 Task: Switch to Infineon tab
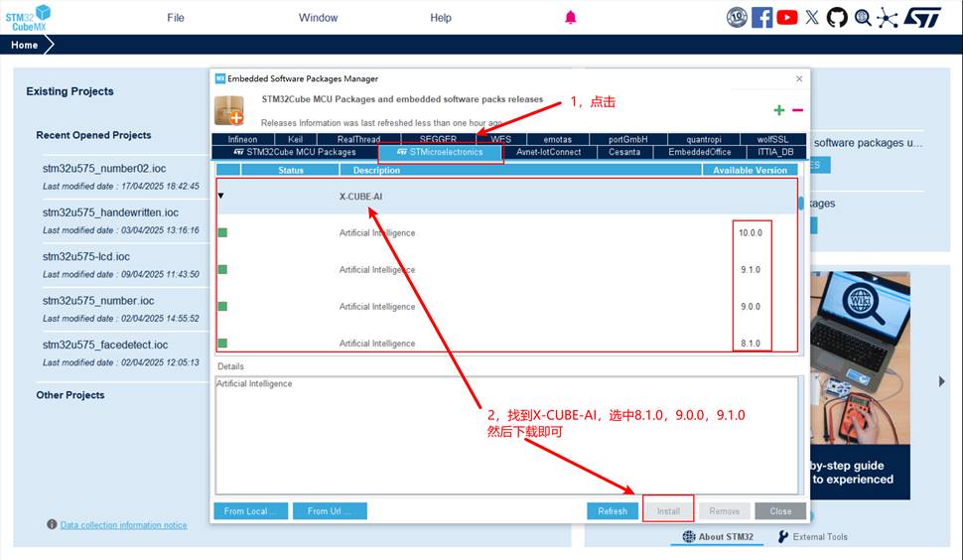[242, 139]
